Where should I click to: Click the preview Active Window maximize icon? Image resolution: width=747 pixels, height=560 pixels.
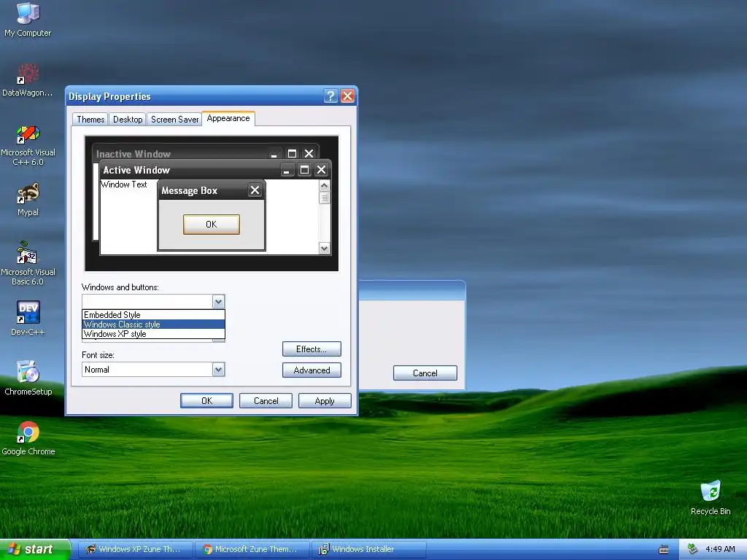(304, 169)
